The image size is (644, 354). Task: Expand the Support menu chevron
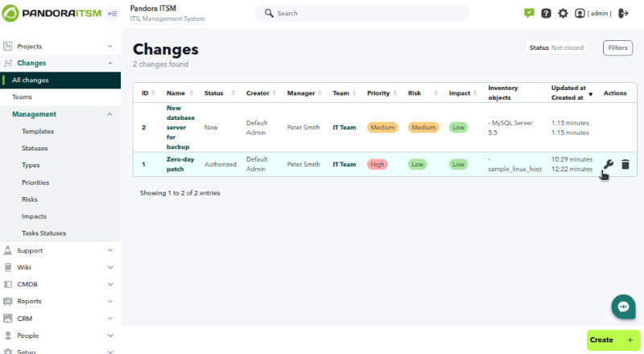point(110,250)
